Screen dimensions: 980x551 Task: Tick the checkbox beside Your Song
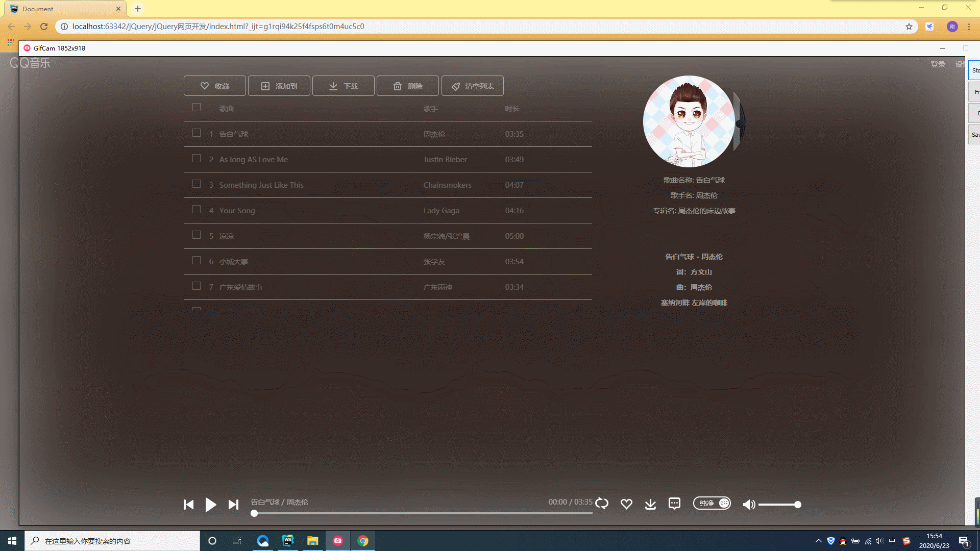197,209
